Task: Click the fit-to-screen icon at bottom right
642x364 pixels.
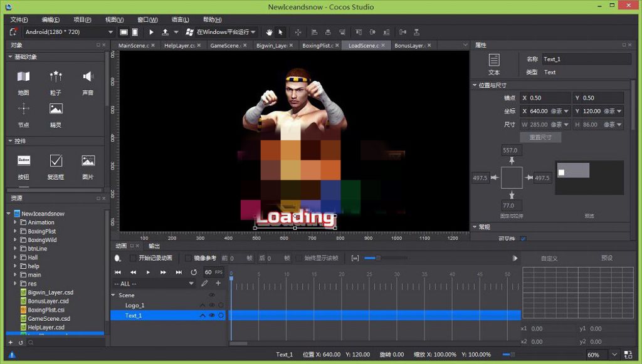Action: [628, 355]
